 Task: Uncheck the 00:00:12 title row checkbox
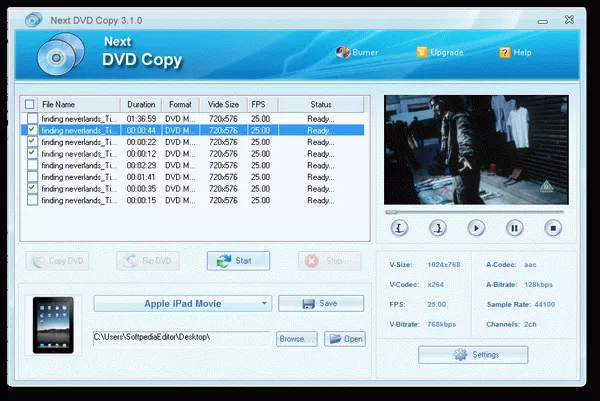click(x=33, y=153)
